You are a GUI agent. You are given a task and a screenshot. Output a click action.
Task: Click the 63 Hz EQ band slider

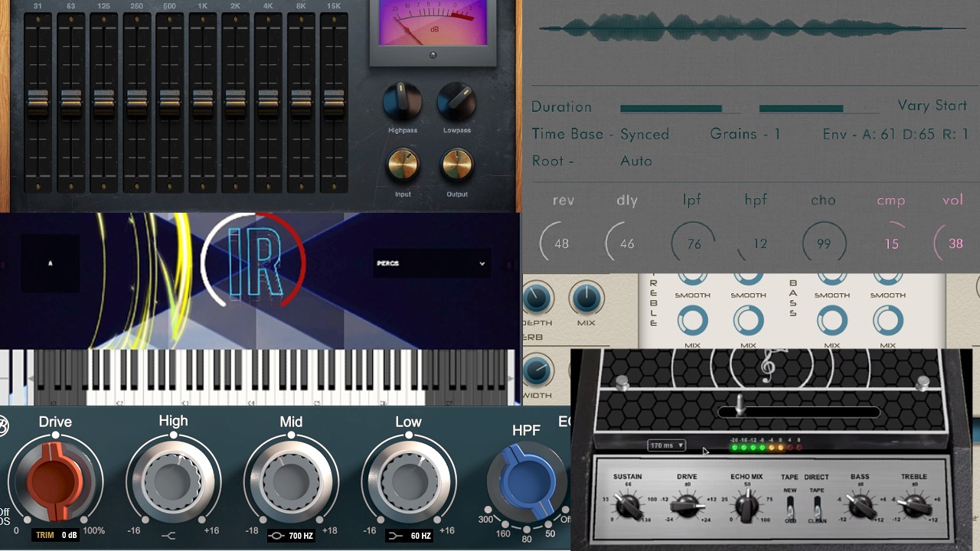click(71, 103)
